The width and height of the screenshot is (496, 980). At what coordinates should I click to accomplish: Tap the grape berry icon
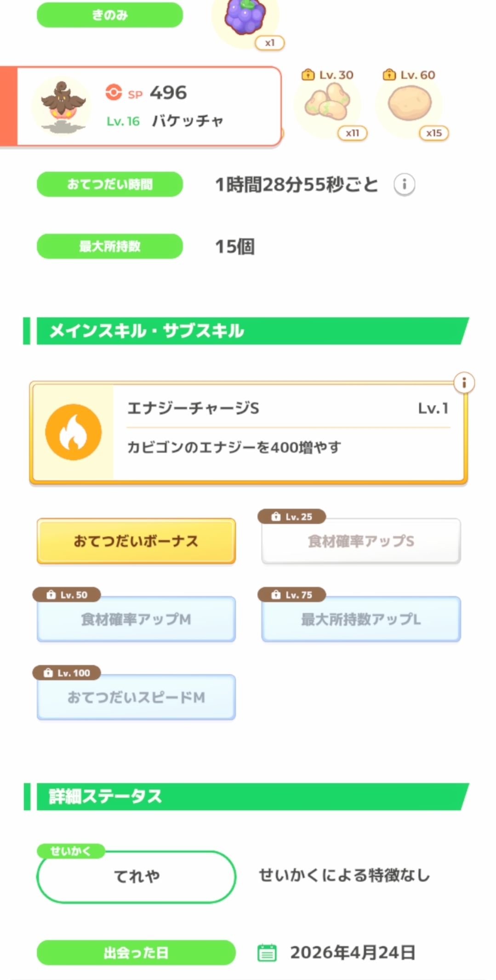pyautogui.click(x=245, y=18)
